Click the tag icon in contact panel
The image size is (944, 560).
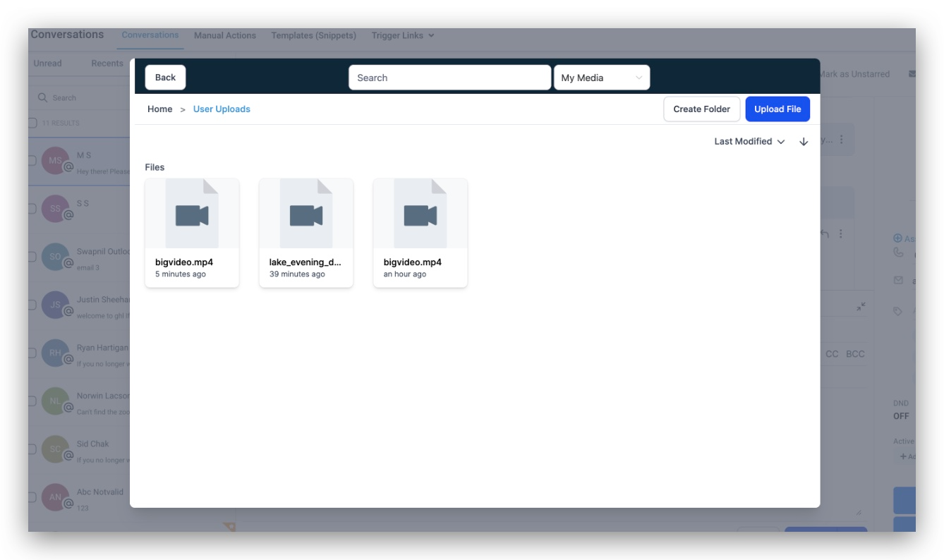coord(898,311)
